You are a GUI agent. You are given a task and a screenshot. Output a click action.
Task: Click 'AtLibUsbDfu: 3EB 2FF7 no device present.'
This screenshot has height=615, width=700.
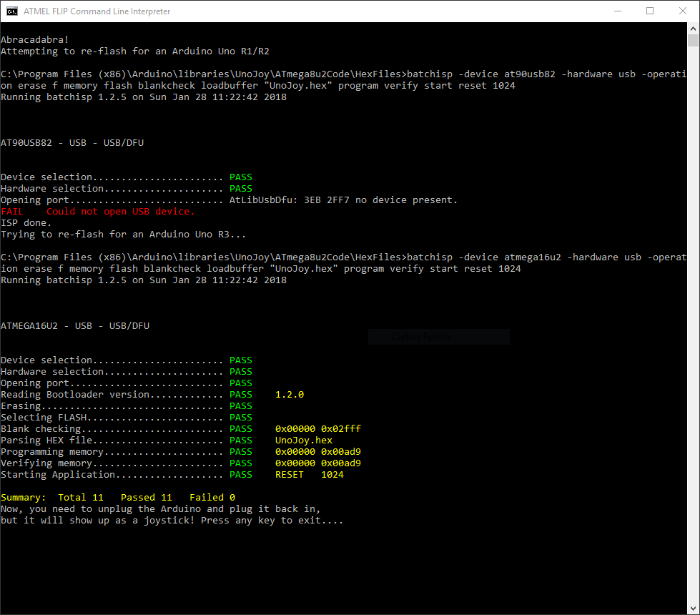coord(343,200)
